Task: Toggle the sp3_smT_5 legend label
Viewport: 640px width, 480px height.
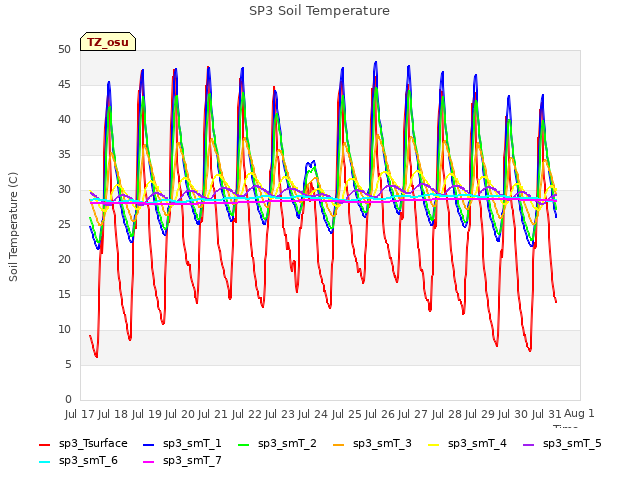Action: pos(572,443)
